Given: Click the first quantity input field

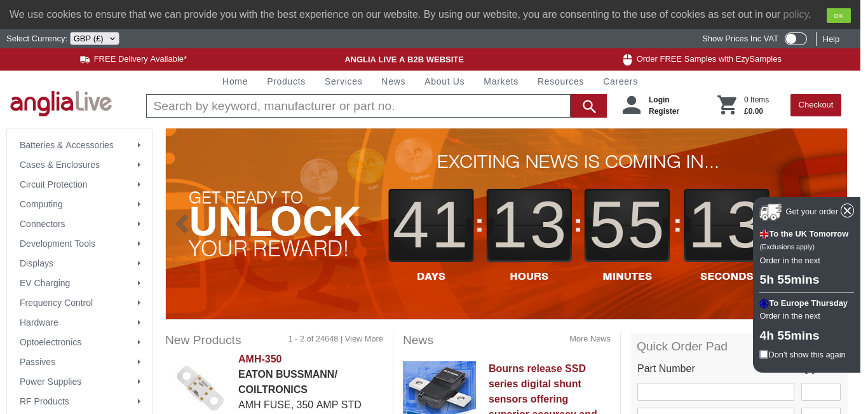Looking at the screenshot, I should [x=821, y=392].
